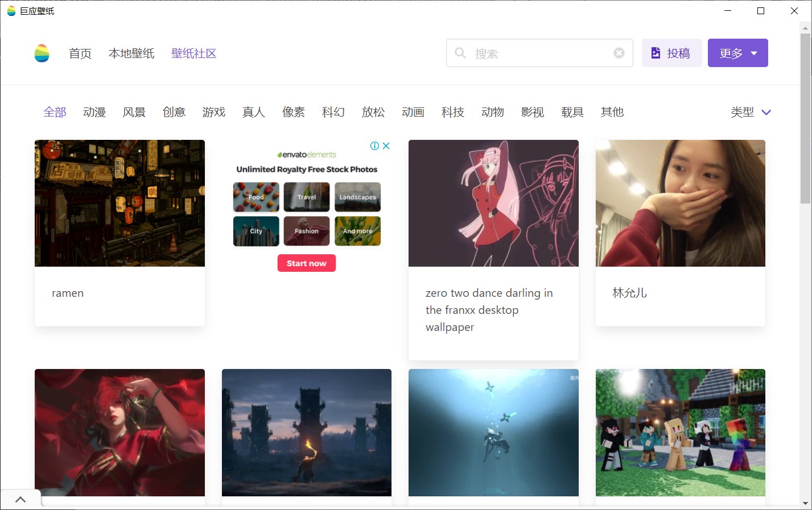Show the 科技 category
Screen dimensions: 812x510
(453, 112)
